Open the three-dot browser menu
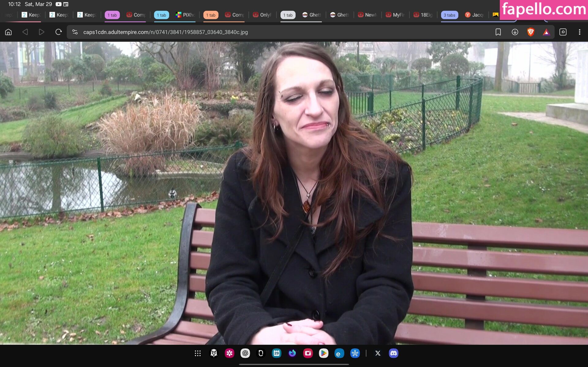Viewport: 588px width, 367px height. click(579, 32)
